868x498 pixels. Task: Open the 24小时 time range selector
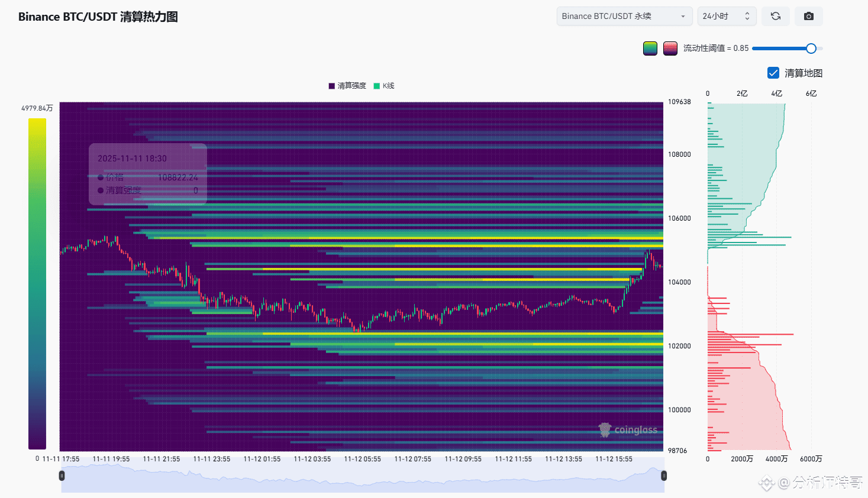point(726,17)
